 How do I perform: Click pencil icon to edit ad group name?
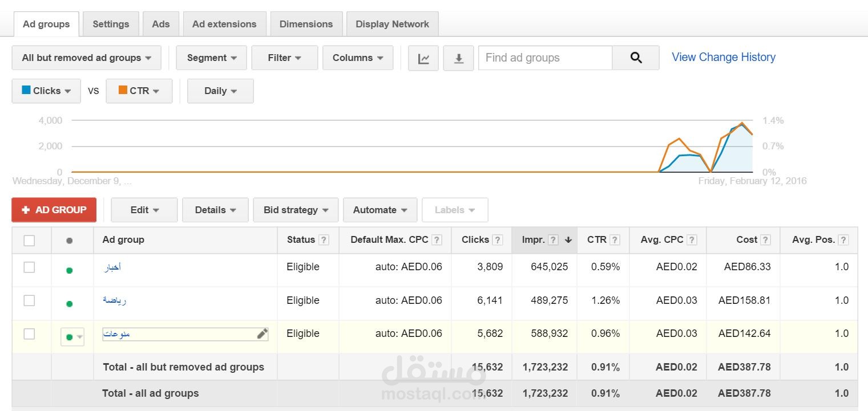(x=262, y=334)
